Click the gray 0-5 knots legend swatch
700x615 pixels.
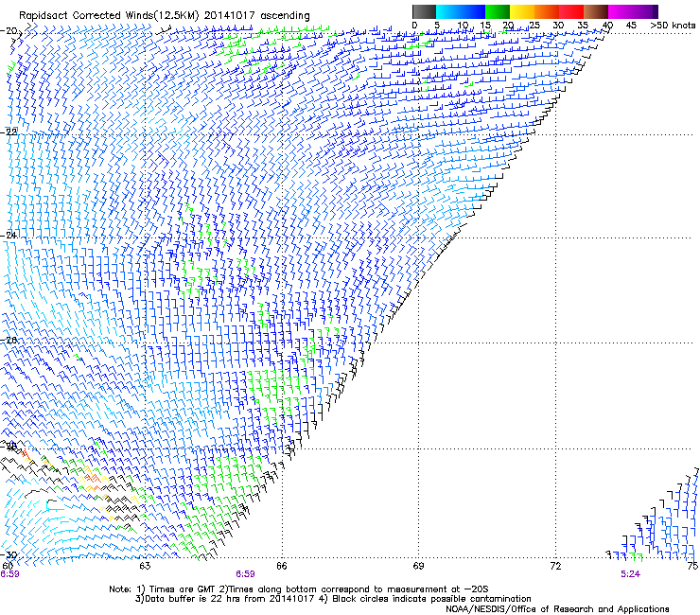point(424,11)
